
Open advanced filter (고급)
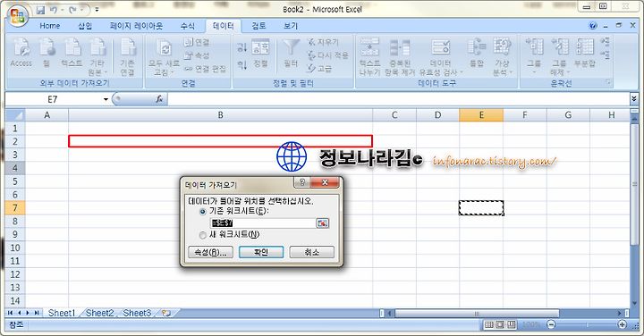319,69
